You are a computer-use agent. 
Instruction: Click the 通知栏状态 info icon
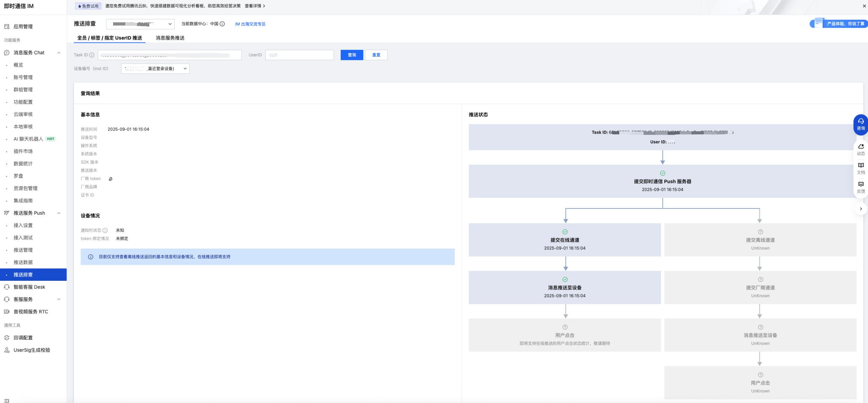click(105, 230)
